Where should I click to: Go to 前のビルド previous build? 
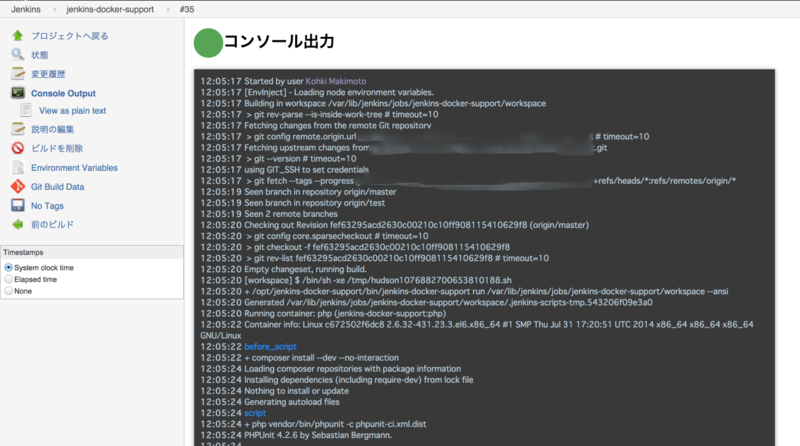[53, 225]
